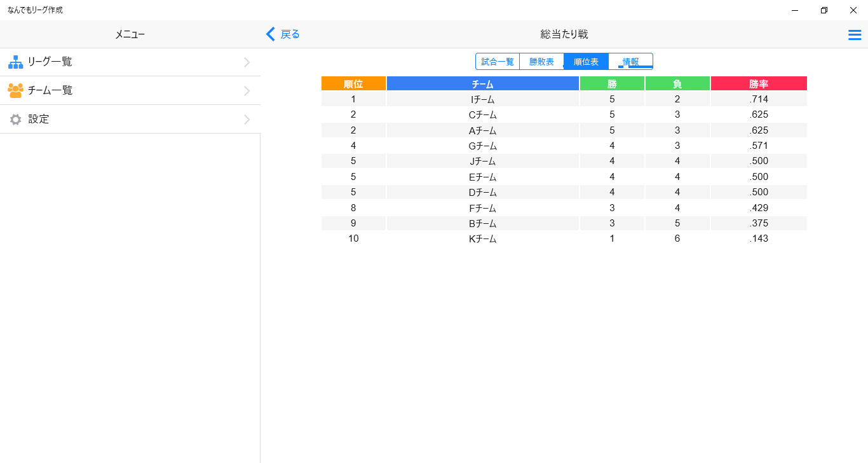The height and width of the screenshot is (463, 868).
Task: Restore the window using title bar button
Action: (824, 10)
